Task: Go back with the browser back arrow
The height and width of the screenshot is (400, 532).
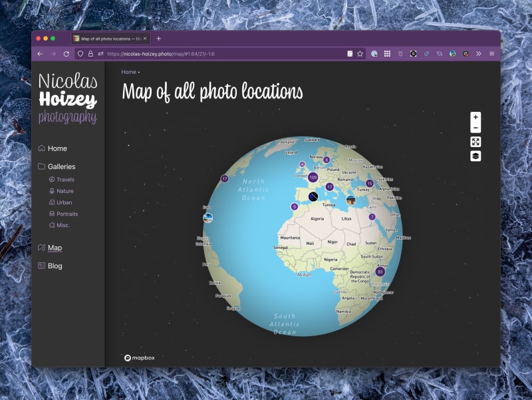Action: [40, 54]
